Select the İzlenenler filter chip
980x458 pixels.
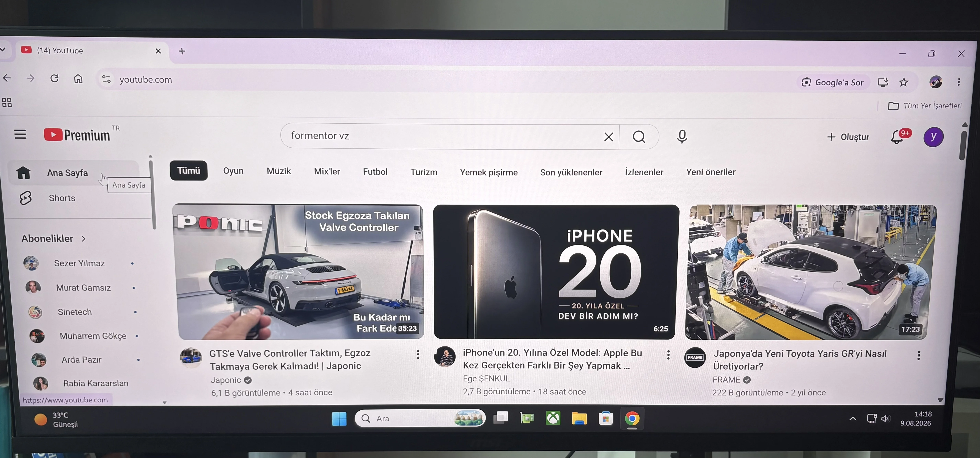click(x=644, y=172)
